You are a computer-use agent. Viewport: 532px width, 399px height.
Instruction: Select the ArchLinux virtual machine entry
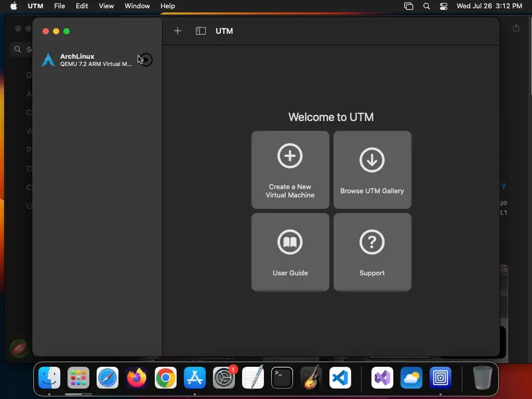(x=97, y=60)
